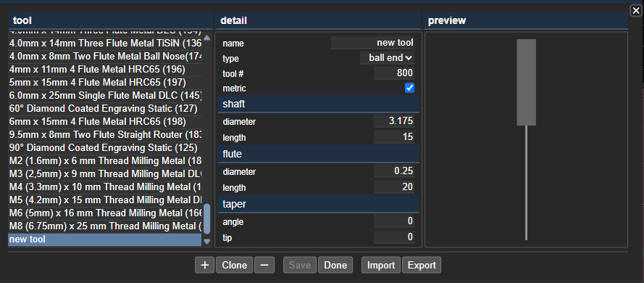The height and width of the screenshot is (283, 644).
Task: Select M6 (5mm) x 16 mm Thread Milling
Action: (105, 213)
